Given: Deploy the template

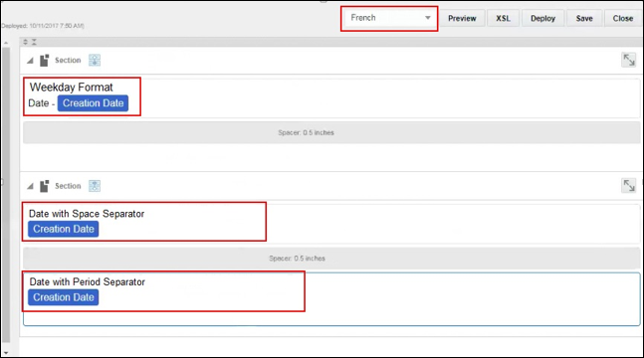Looking at the screenshot, I should [x=542, y=19].
